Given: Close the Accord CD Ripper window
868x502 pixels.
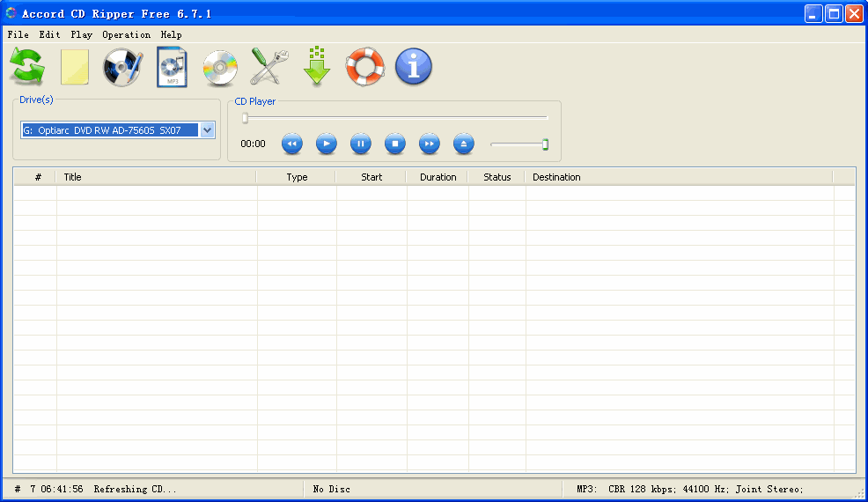Looking at the screenshot, I should (x=854, y=13).
